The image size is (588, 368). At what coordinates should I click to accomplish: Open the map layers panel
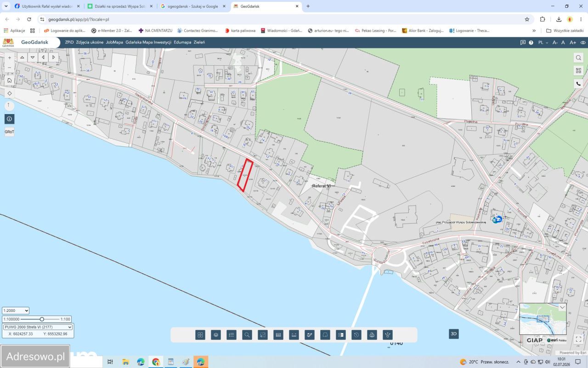coord(216,335)
